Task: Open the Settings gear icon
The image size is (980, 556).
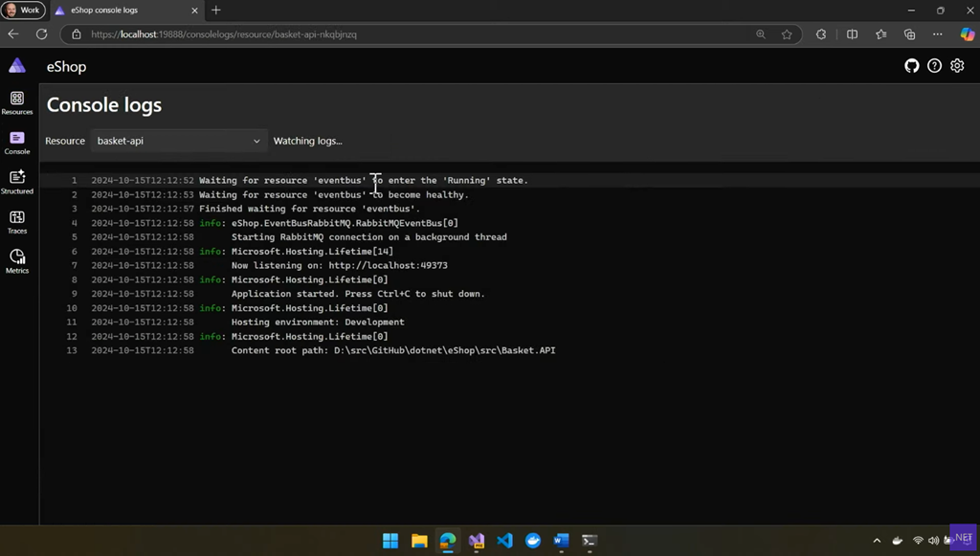Action: click(x=957, y=66)
